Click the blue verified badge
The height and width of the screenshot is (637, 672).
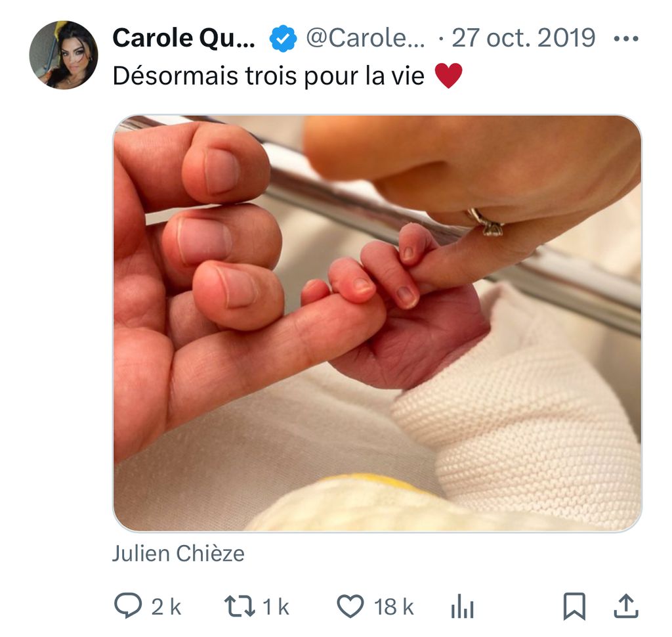pyautogui.click(x=283, y=39)
